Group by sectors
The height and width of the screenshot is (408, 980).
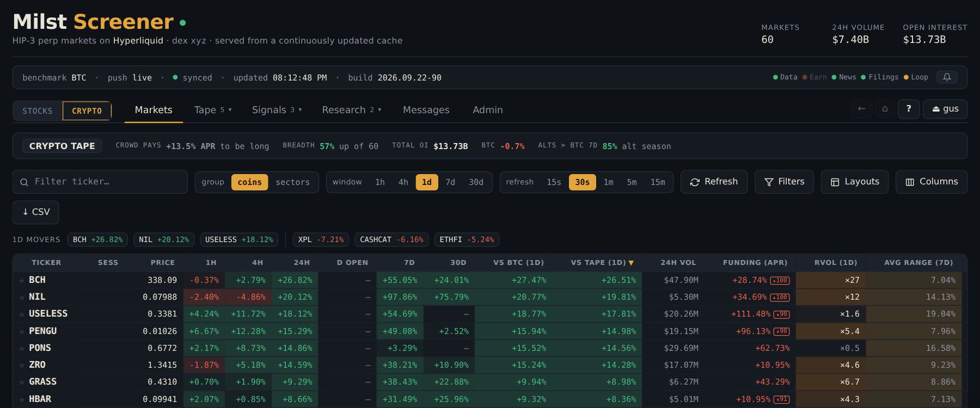292,182
